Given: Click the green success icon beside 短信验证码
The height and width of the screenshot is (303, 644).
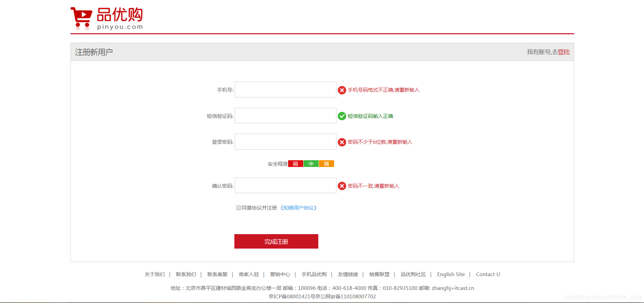Looking at the screenshot, I should coord(342,116).
